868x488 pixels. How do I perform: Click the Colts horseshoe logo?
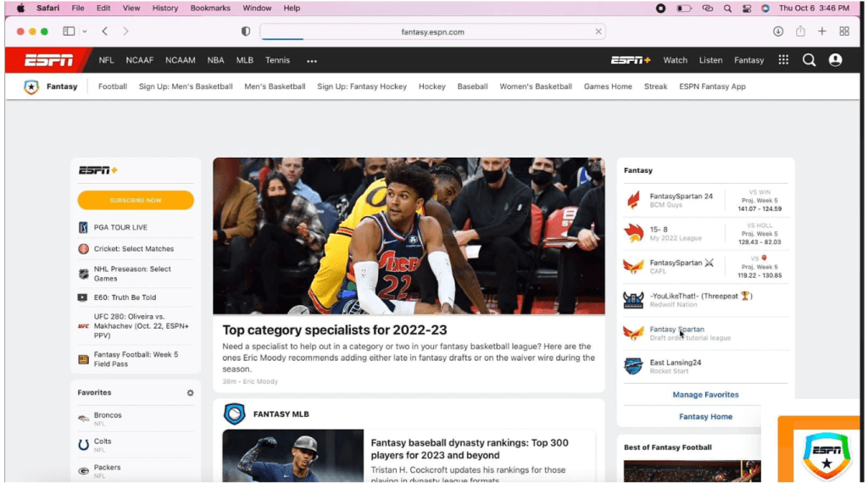tap(83, 445)
